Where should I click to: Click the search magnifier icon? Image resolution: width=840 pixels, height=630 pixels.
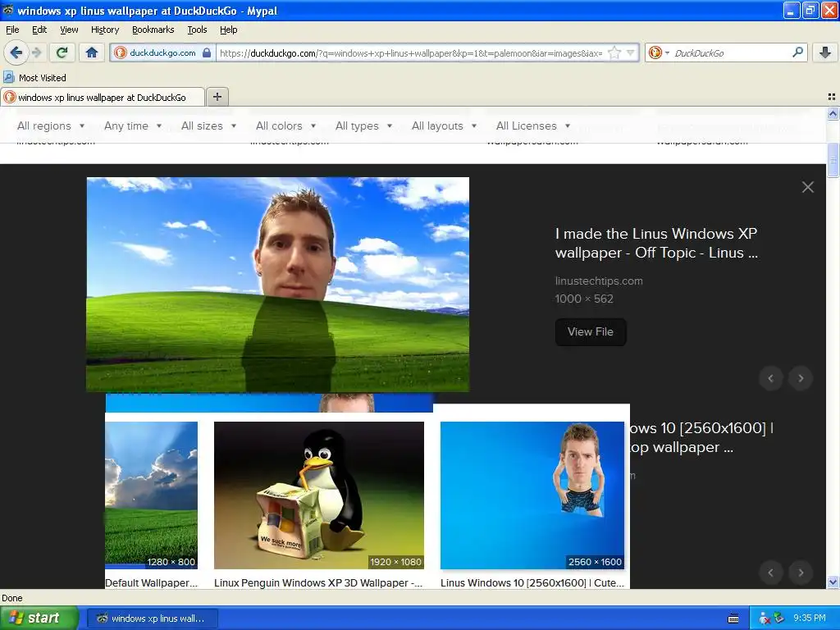tap(797, 52)
